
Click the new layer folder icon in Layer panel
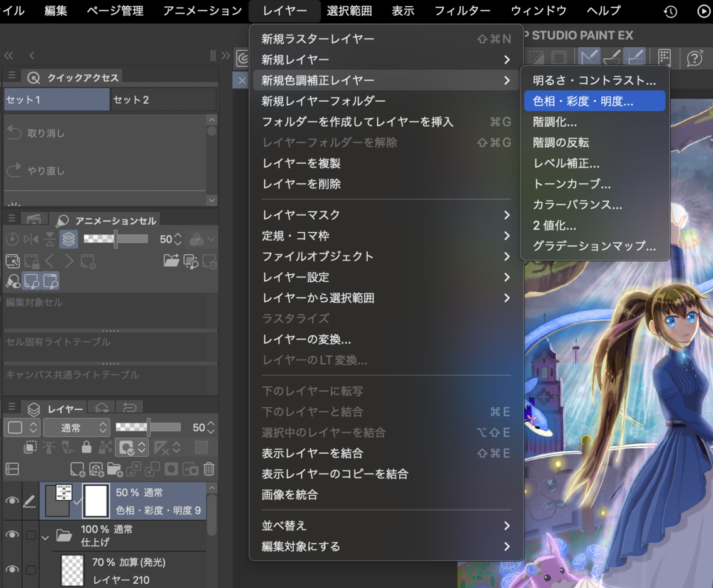115,469
